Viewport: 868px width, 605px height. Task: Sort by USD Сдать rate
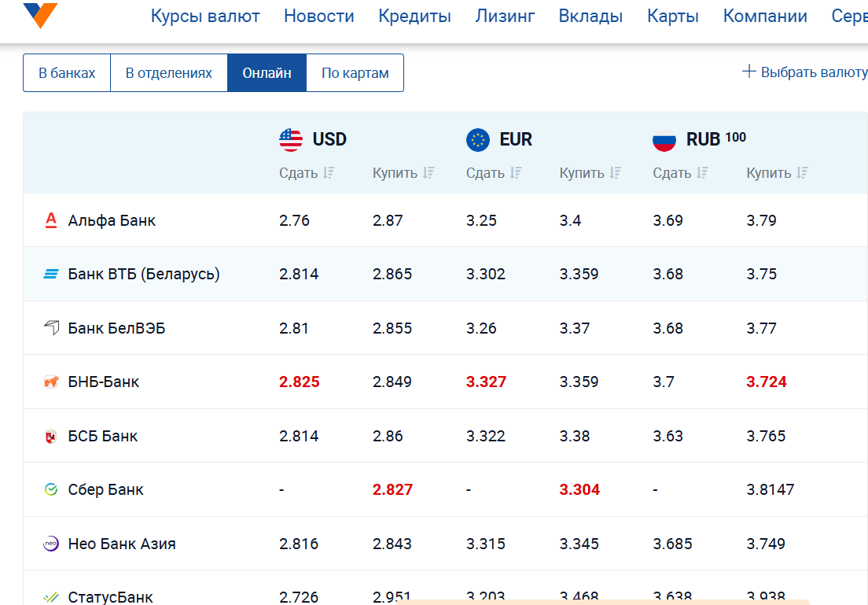[x=307, y=173]
